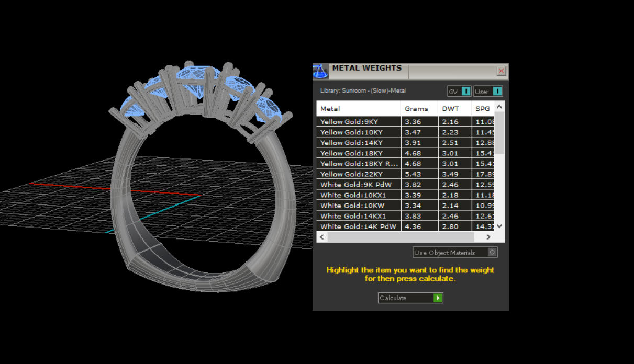
Task: Select the White Gold:9K PdW row
Action: [358, 185]
